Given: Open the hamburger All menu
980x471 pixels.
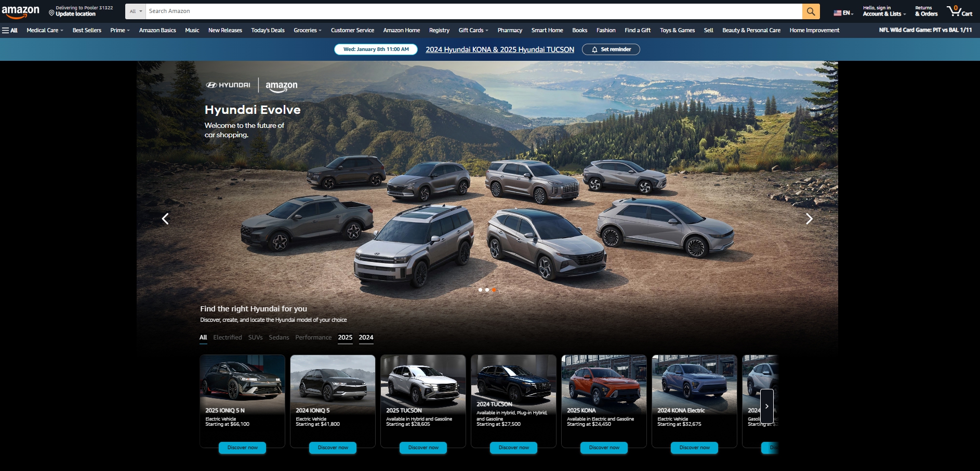Looking at the screenshot, I should tap(10, 30).
